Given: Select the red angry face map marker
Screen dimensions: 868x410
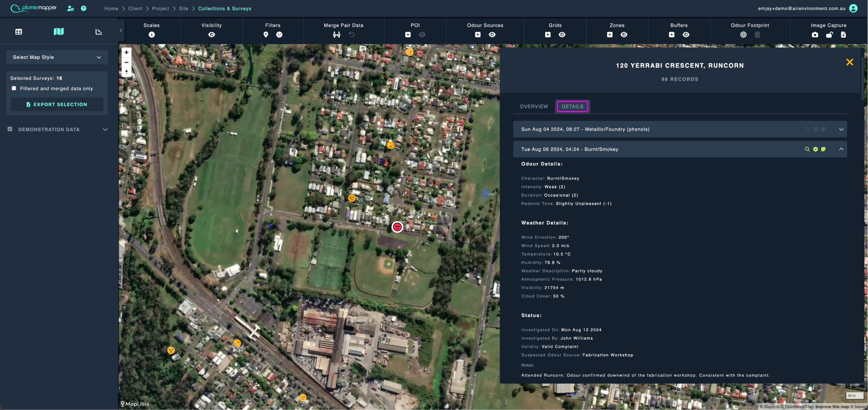Looking at the screenshot, I should coord(397,227).
